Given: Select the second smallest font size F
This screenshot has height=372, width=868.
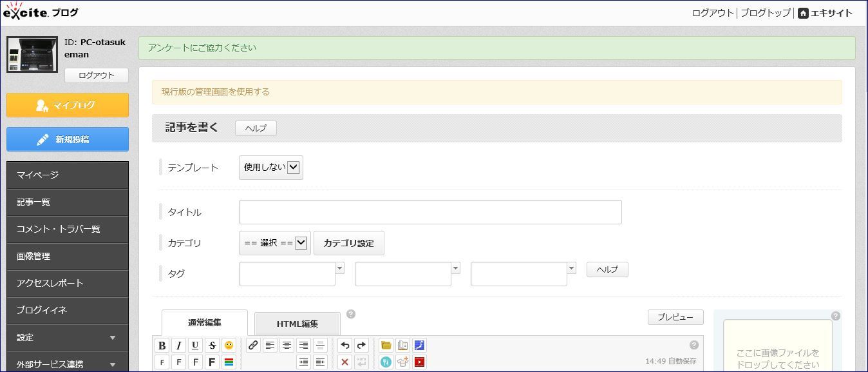Looking at the screenshot, I should (179, 362).
